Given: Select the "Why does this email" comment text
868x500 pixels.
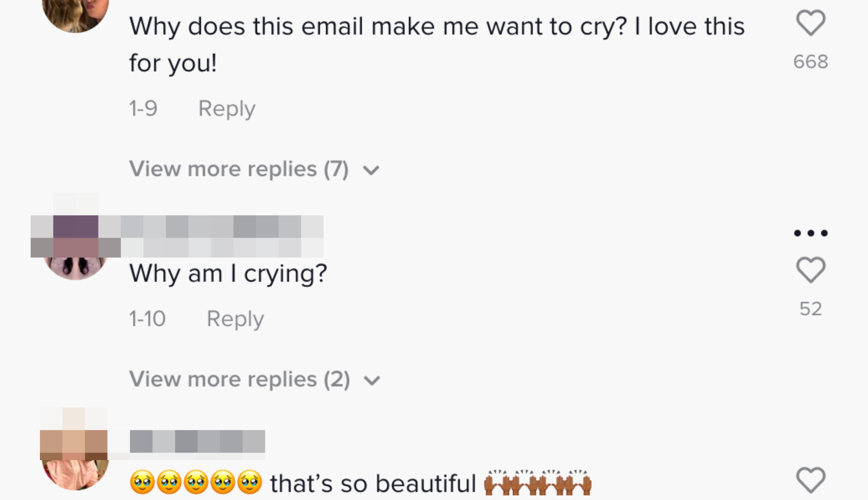Looking at the screenshot, I should pyautogui.click(x=437, y=44).
